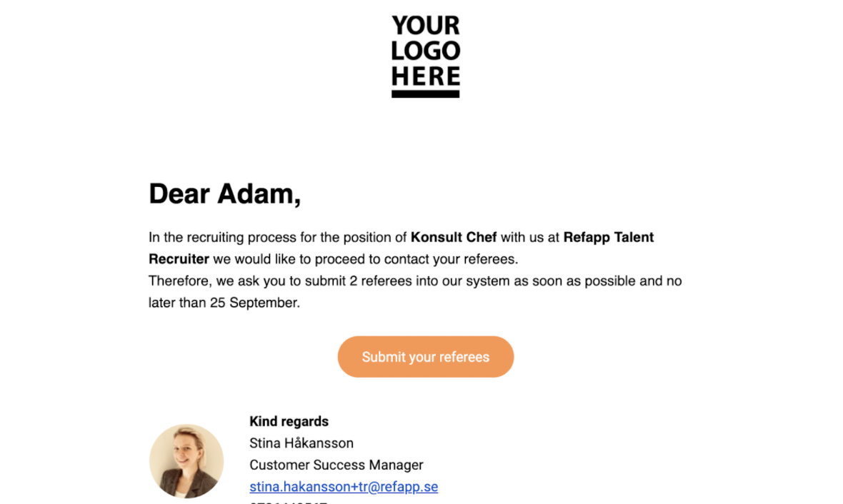Screen dimensions: 843x504
Task: Click the name Stina Håkansson in signature
Action: [x=301, y=443]
